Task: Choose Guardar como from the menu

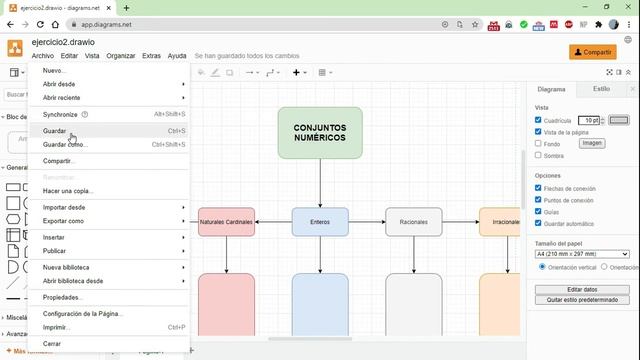Action: coord(108,144)
